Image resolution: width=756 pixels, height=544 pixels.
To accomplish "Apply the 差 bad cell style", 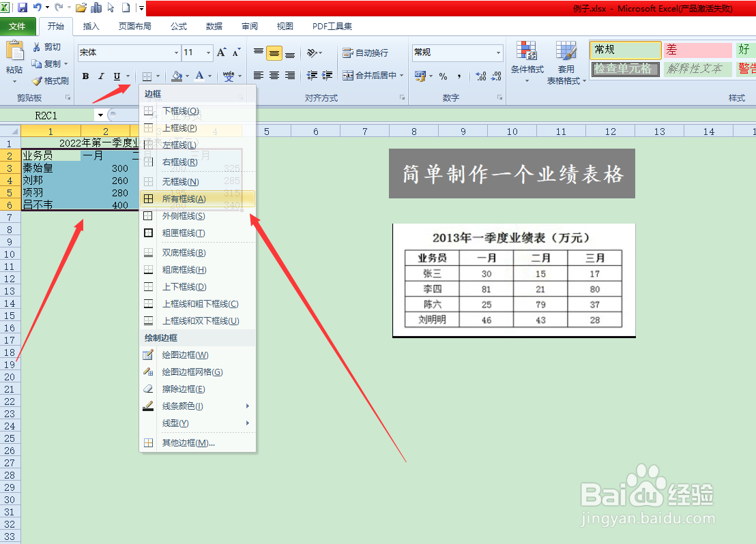I will coord(697,50).
